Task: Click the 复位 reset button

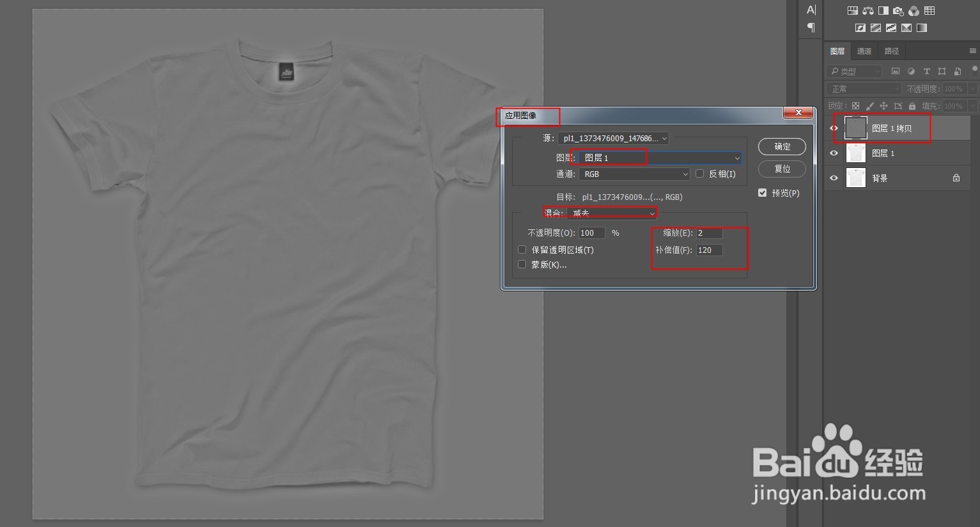Action: click(782, 169)
